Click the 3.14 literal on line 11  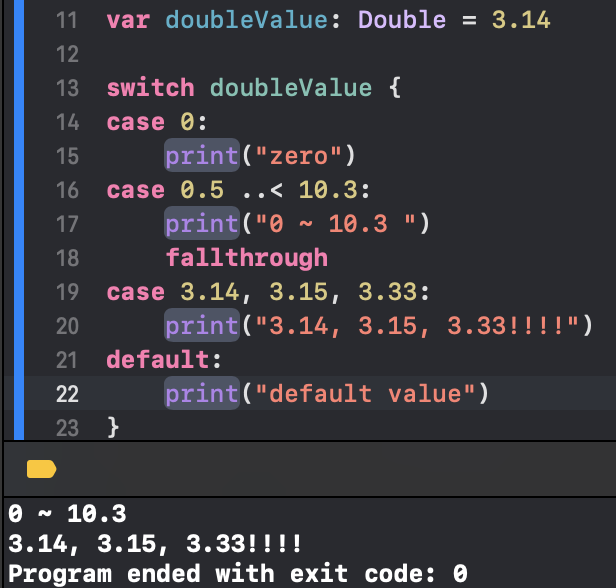[521, 20]
